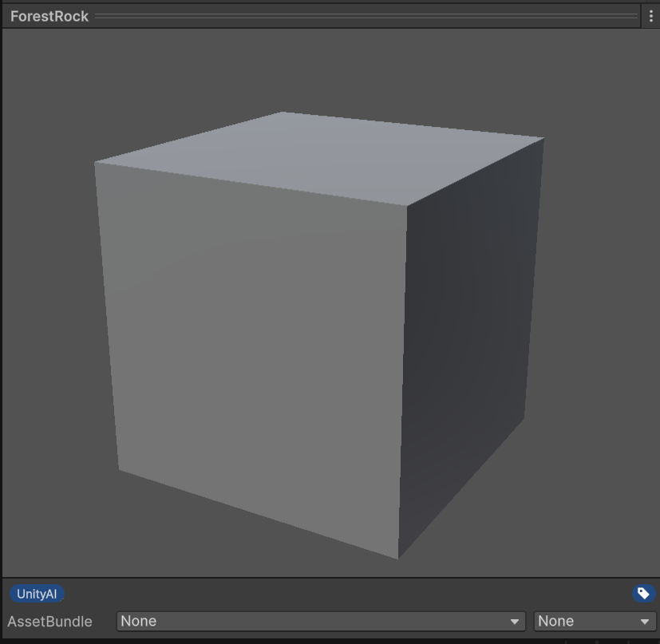The width and height of the screenshot is (660, 644).
Task: Click the AssetBundle label text
Action: point(49,622)
